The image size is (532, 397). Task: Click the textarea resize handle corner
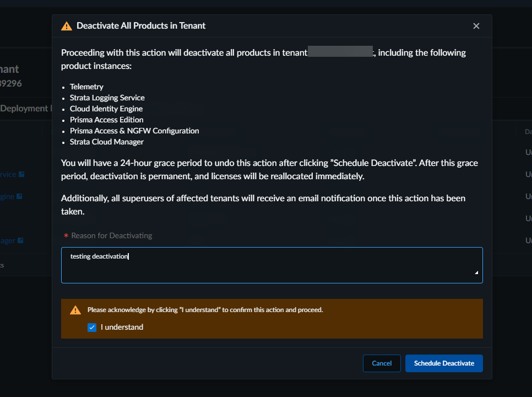click(476, 272)
